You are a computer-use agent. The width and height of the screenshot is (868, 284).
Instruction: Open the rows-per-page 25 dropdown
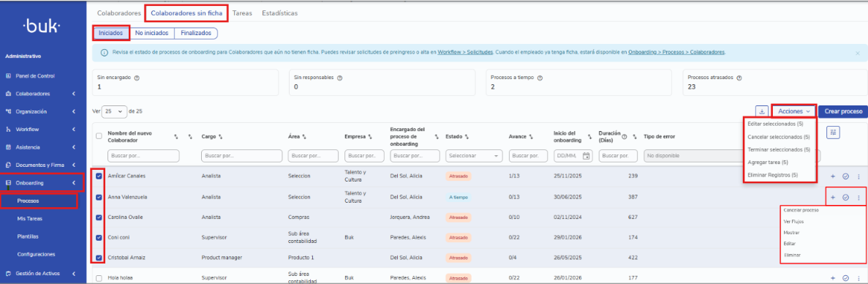(115, 111)
